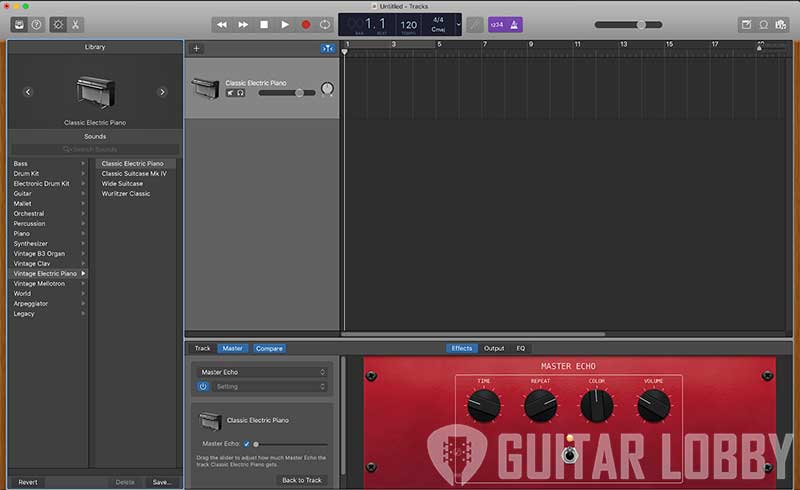Click the Revert button
Image resolution: width=800 pixels, height=490 pixels.
28,482
